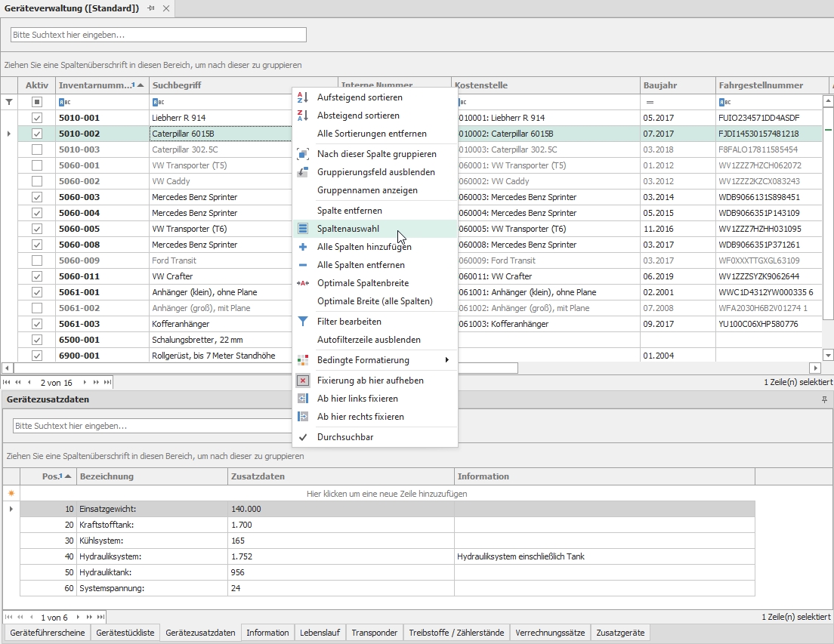Expand the row indicator for 5010-002
The width and height of the screenshot is (834, 644).
[x=9, y=134]
